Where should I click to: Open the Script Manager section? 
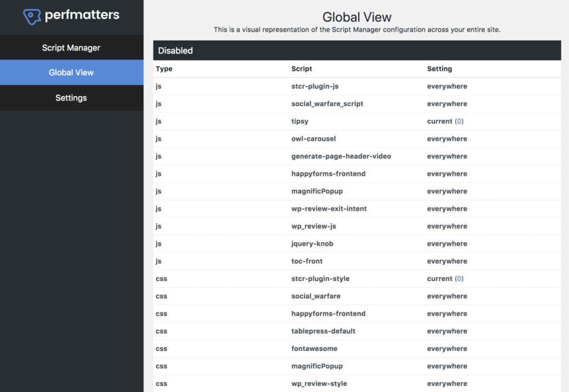71,48
